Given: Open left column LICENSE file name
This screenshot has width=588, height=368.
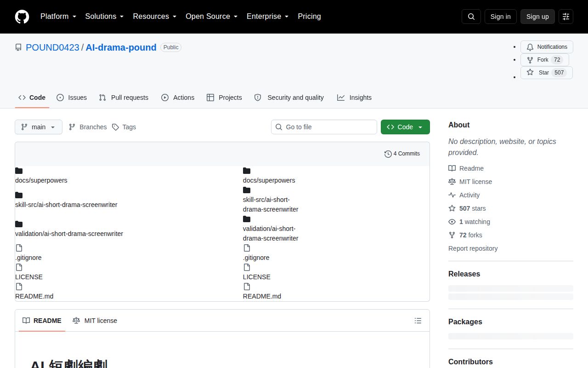Looking at the screenshot, I should [29, 277].
